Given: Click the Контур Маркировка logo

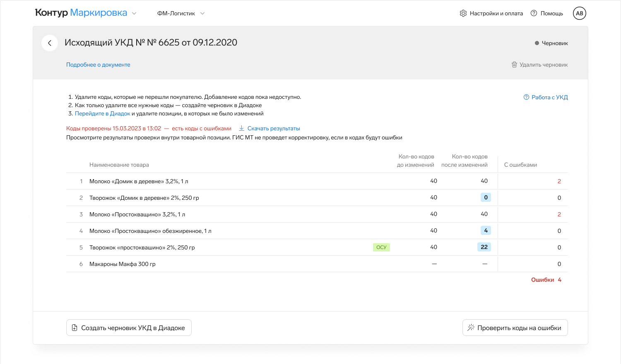Looking at the screenshot, I should [x=81, y=13].
